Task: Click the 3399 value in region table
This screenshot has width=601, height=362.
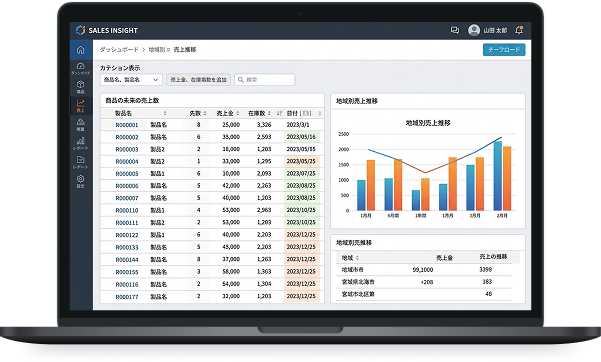Action: 486,270
